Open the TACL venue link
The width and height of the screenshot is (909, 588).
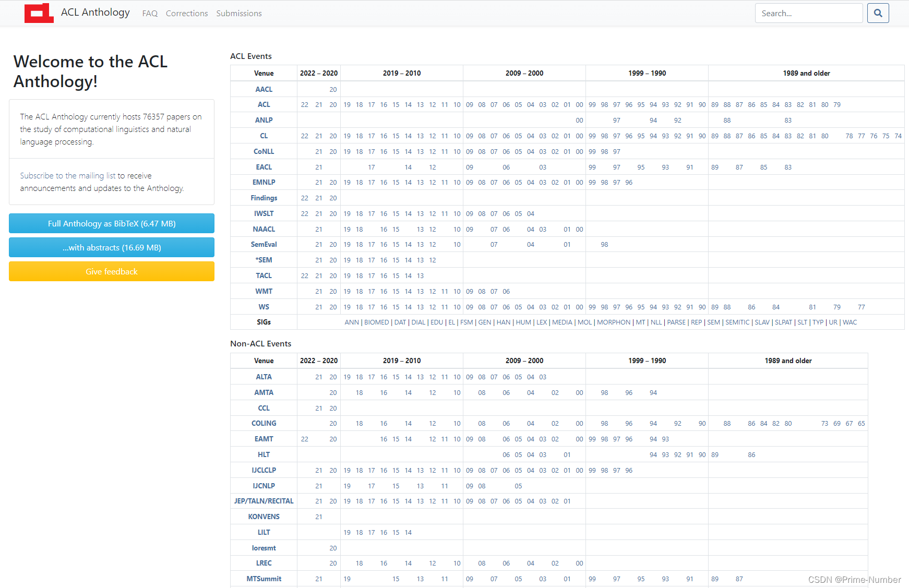click(x=264, y=275)
